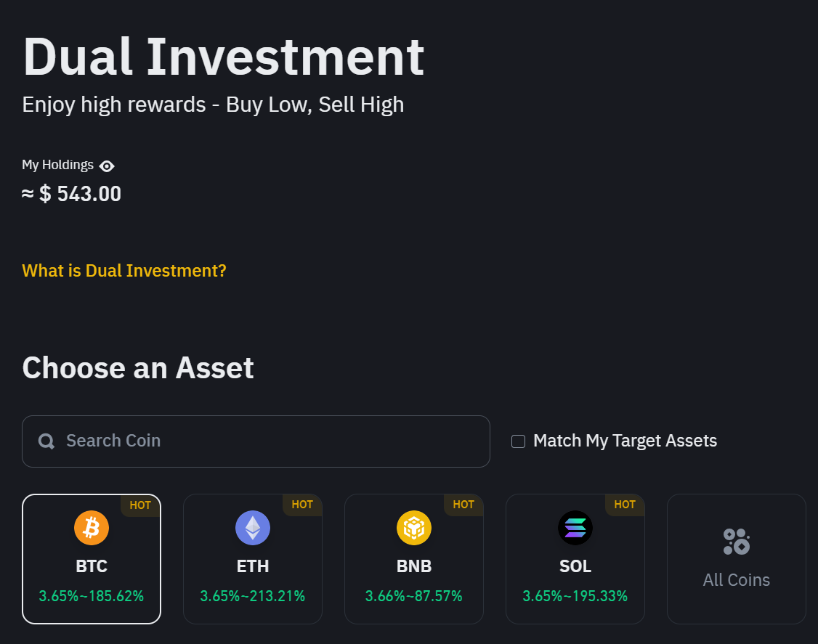Select the ETH yield range 3.65%~213.21%

253,596
